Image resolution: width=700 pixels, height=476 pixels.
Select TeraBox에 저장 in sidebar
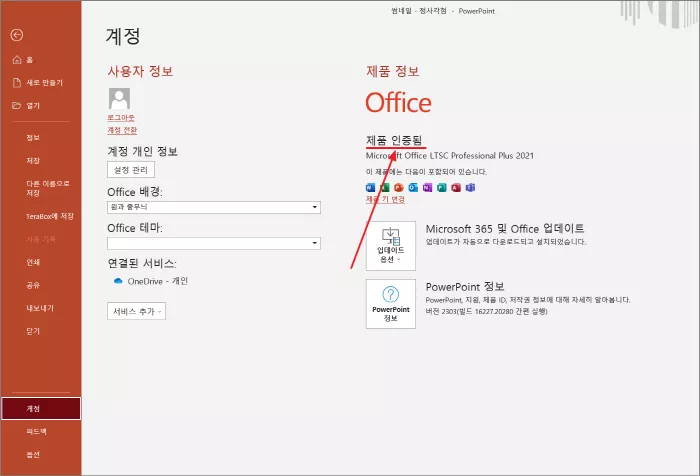click(x=50, y=216)
